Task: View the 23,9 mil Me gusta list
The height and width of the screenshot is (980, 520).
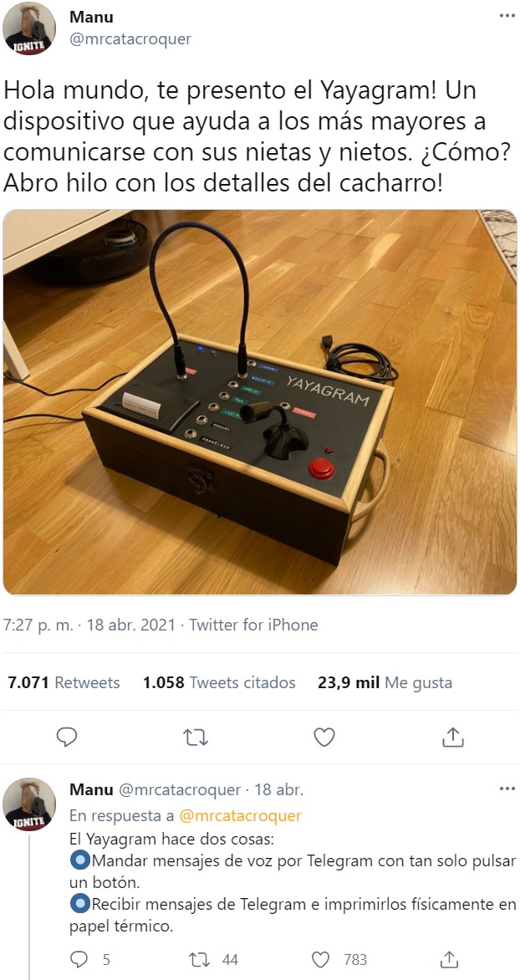Action: click(385, 682)
